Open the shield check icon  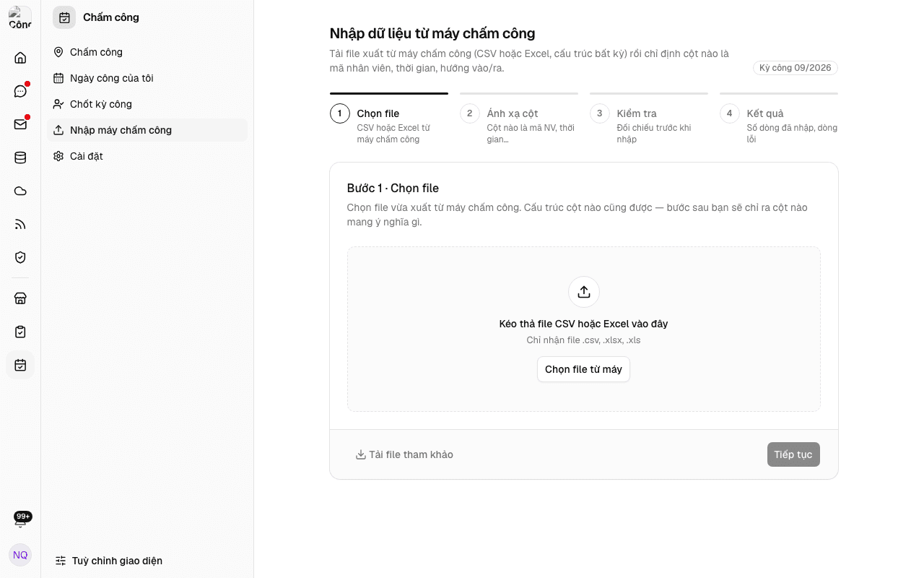click(x=20, y=257)
